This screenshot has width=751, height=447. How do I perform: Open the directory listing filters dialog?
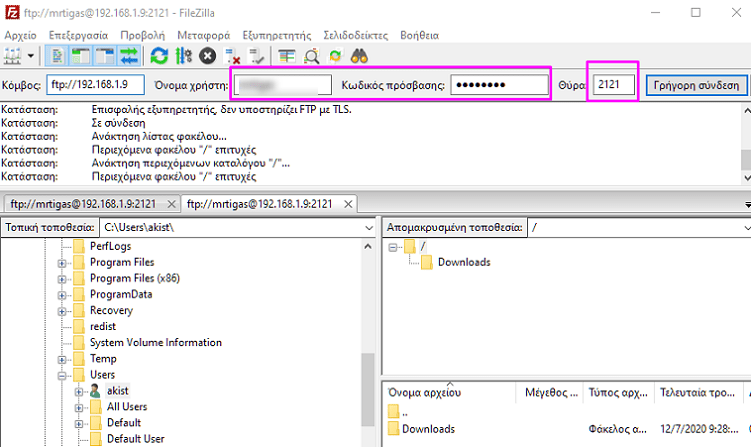pyautogui.click(x=286, y=56)
